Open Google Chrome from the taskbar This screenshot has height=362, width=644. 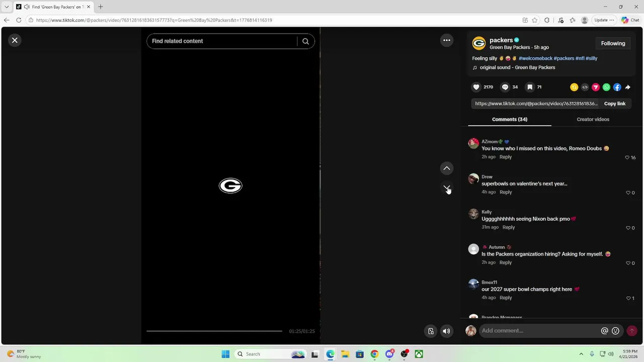click(374, 354)
